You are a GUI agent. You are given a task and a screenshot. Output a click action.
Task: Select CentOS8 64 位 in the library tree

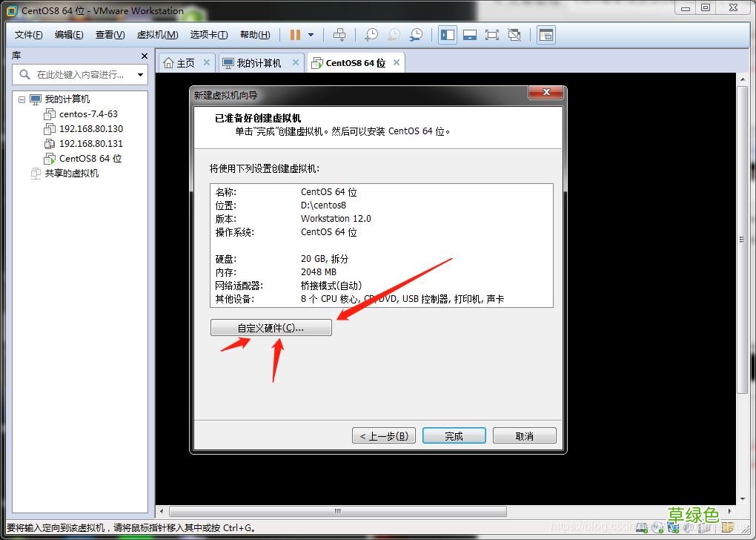(x=90, y=158)
